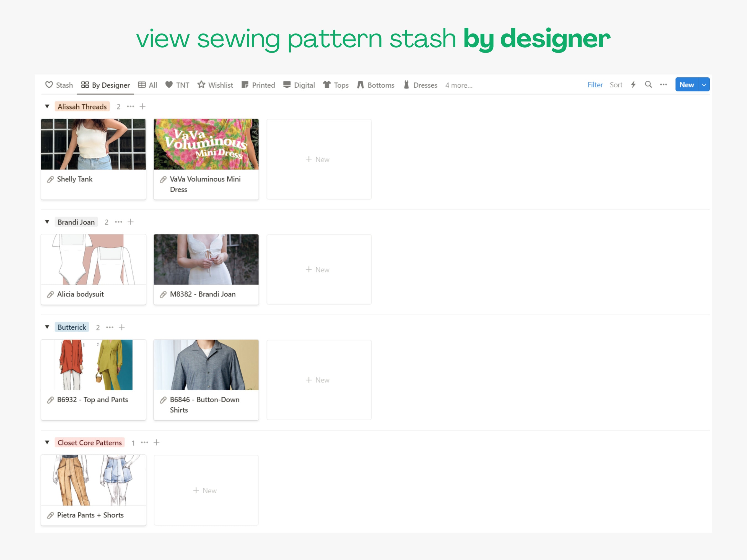This screenshot has height=560, width=747.
Task: Collapse the Alissah Threads group
Action: [x=47, y=106]
